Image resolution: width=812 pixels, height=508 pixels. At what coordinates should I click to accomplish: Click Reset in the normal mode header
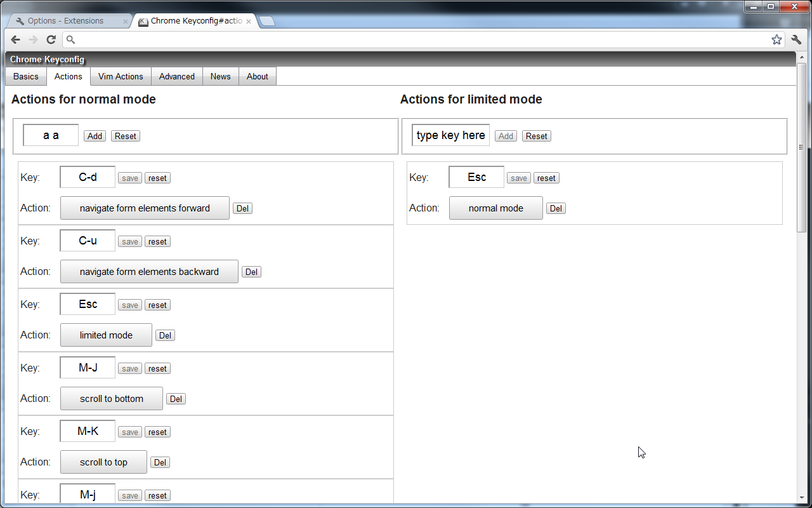coord(126,136)
